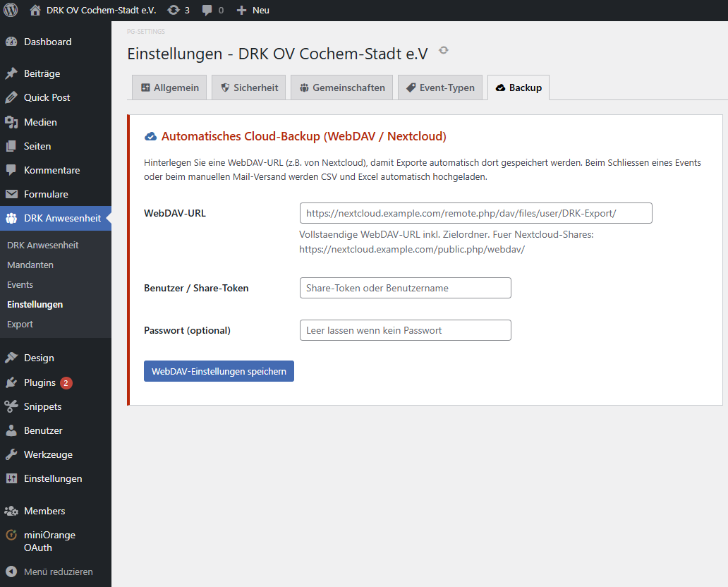Click the WebDAV-URL label
The height and width of the screenshot is (587, 728).
(174, 213)
